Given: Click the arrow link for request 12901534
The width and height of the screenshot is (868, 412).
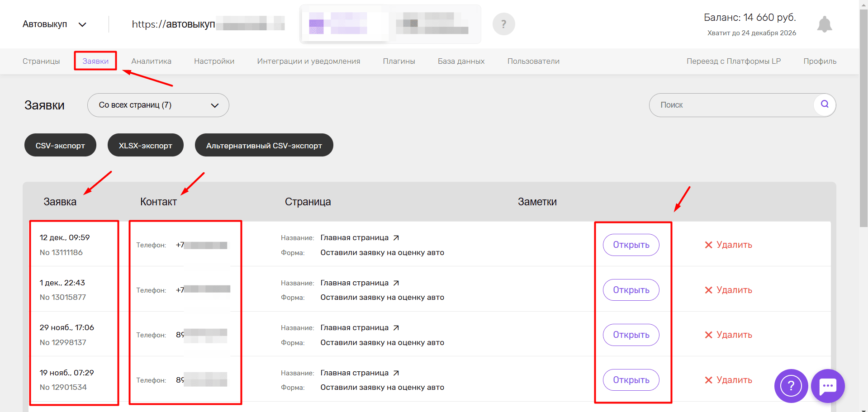Looking at the screenshot, I should click(396, 373).
